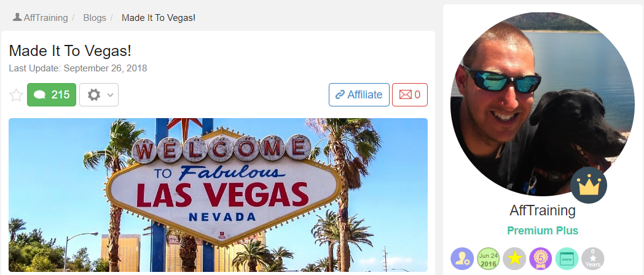The image size is (644, 275).
Task: Open the gear settings dropdown
Action: click(99, 95)
